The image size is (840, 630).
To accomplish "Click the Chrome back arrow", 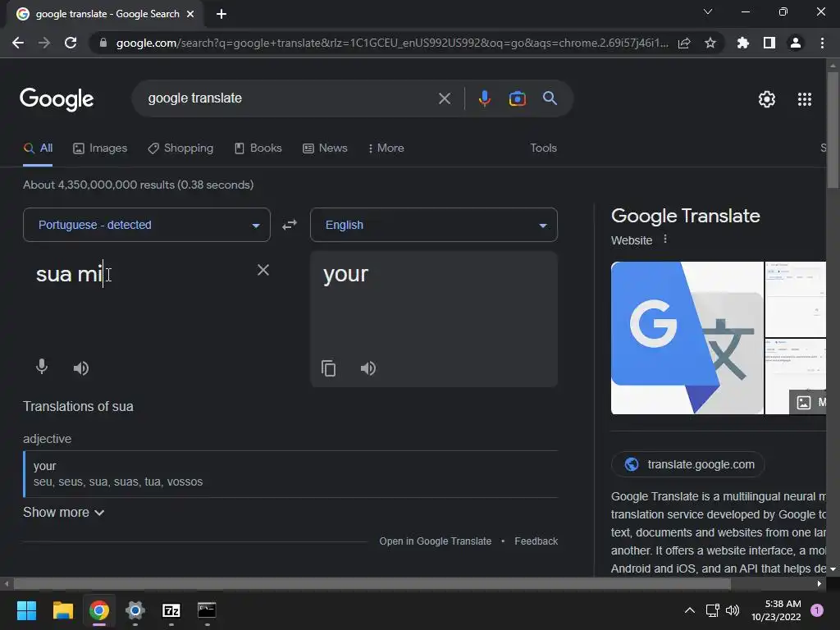I will pos(18,43).
